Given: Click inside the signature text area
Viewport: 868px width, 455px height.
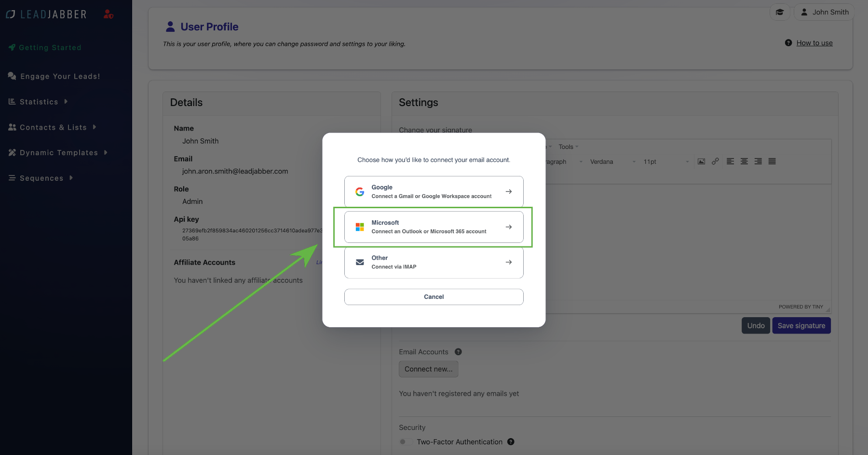Looking at the screenshot, I should (688, 242).
